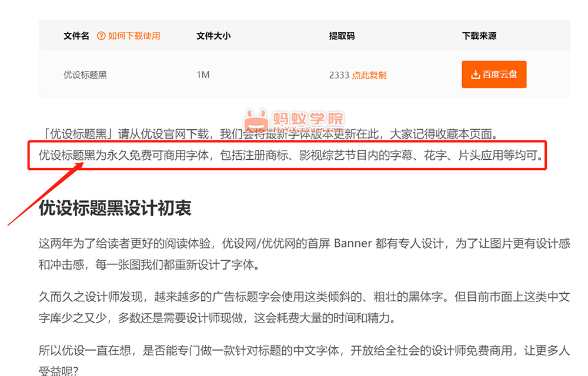Click the paragraph starting with 久而久之设计师发现

click(304, 307)
